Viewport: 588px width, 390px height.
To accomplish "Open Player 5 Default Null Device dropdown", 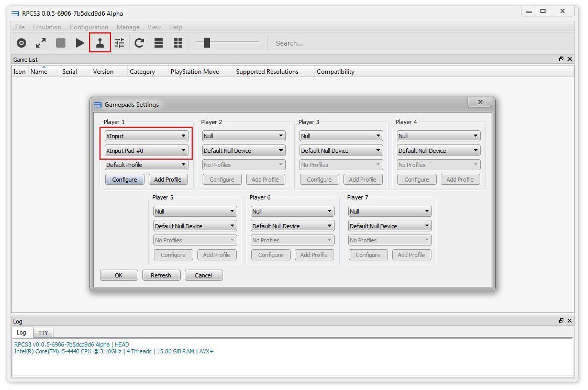I will pyautogui.click(x=195, y=226).
